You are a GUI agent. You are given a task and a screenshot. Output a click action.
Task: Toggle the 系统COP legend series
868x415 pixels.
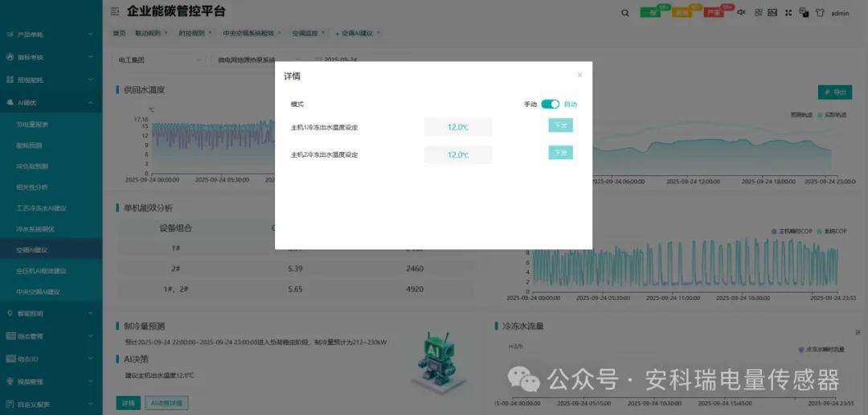pyautogui.click(x=832, y=231)
